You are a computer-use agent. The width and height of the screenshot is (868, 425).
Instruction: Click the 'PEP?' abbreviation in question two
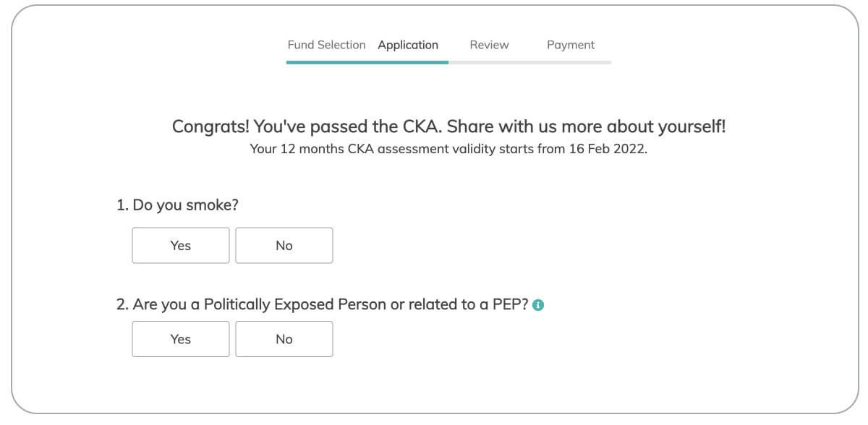pyautogui.click(x=510, y=305)
